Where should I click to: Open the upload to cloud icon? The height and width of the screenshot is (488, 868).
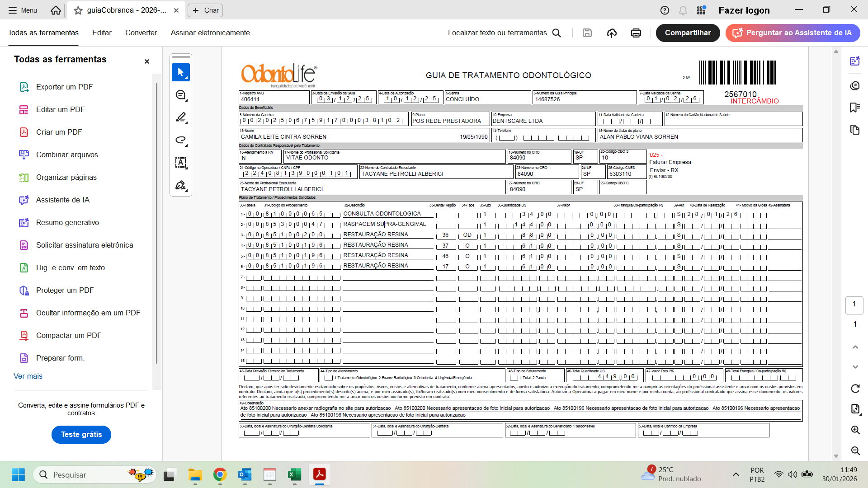click(x=611, y=33)
